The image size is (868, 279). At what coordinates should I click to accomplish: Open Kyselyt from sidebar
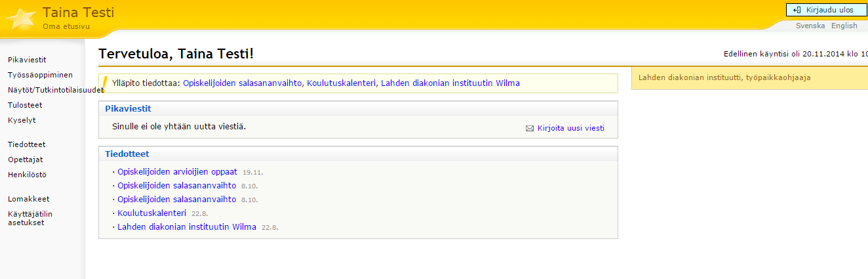click(22, 120)
